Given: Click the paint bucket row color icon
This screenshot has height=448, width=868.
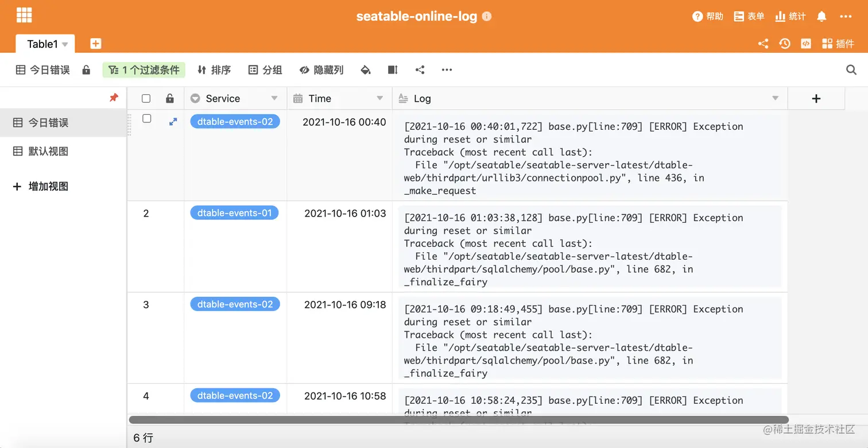Looking at the screenshot, I should [366, 70].
